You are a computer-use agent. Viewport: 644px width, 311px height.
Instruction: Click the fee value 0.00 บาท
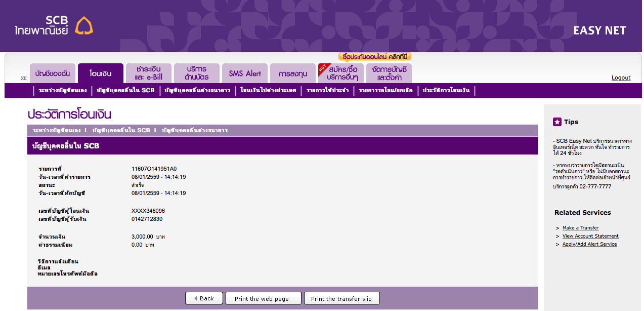coord(143,245)
